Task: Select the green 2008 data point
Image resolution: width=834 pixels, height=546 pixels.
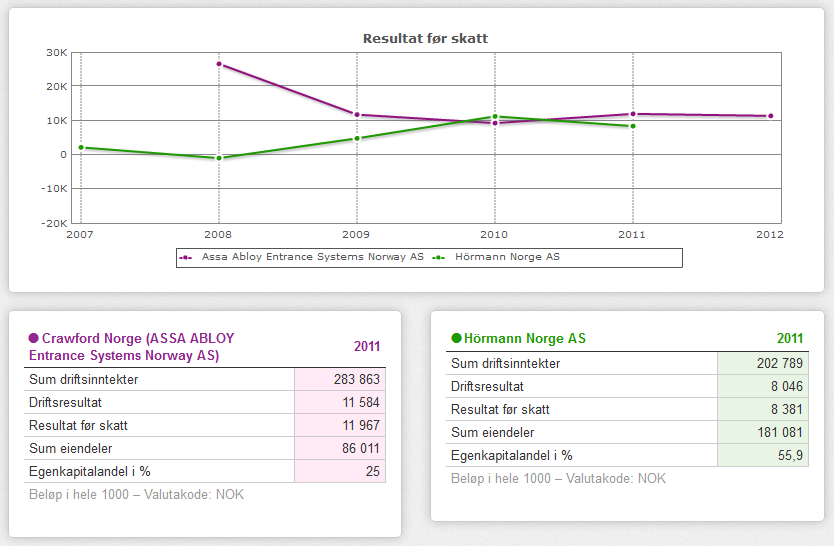Action: coord(219,158)
